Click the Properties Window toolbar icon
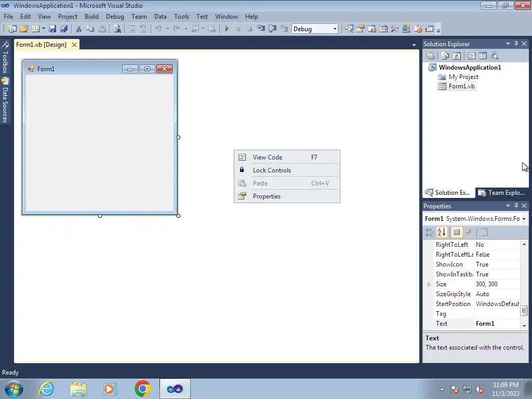Viewport: 532px width, 399px height. coord(361,29)
